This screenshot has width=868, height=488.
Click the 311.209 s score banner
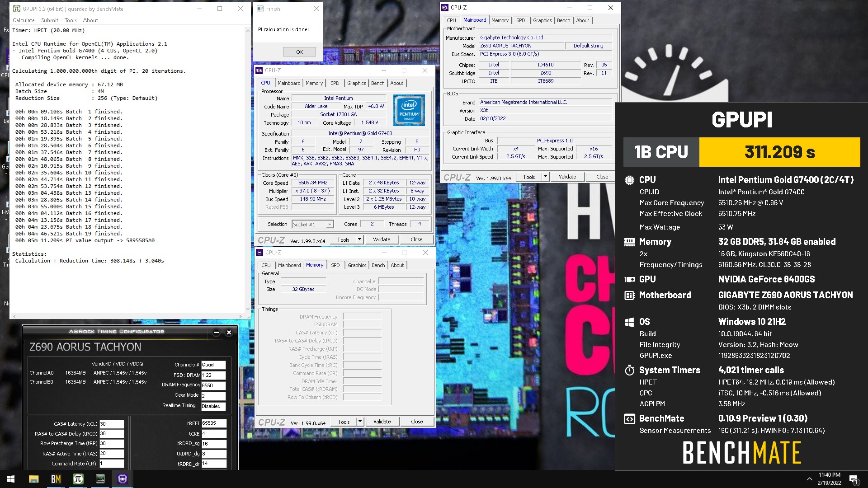779,152
